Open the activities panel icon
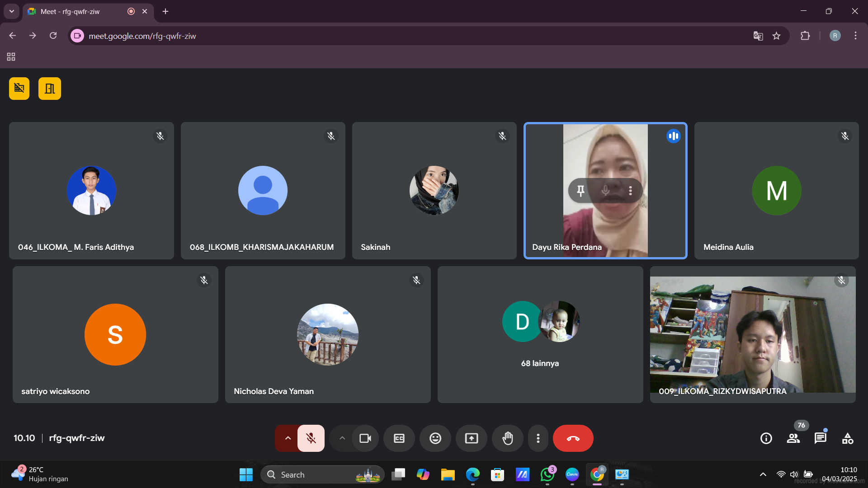The height and width of the screenshot is (488, 868). [847, 438]
